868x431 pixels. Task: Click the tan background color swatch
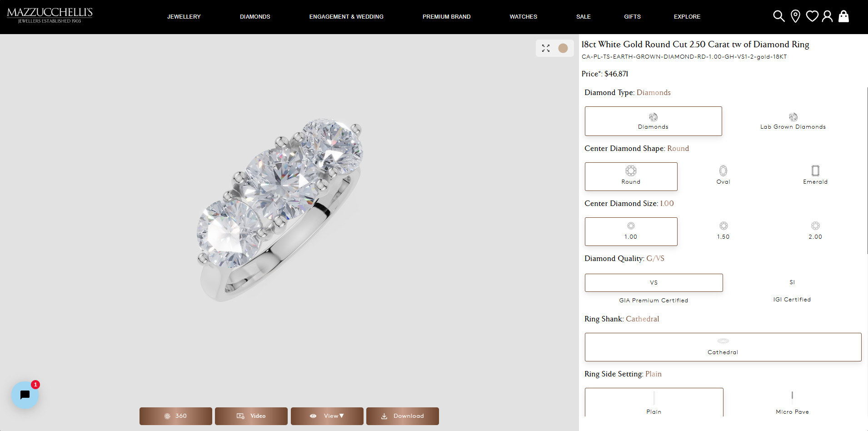[x=563, y=48]
